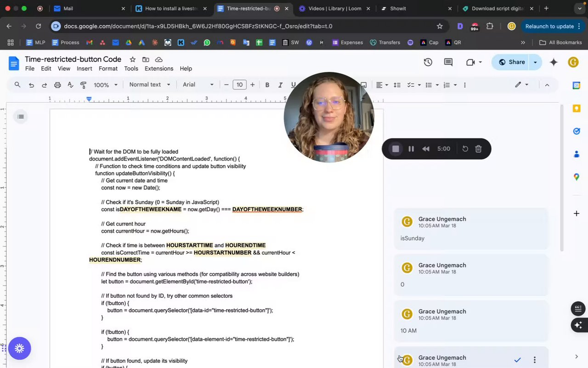Select the paint format tool
Screen dimensions: 588x368
pos(83,85)
